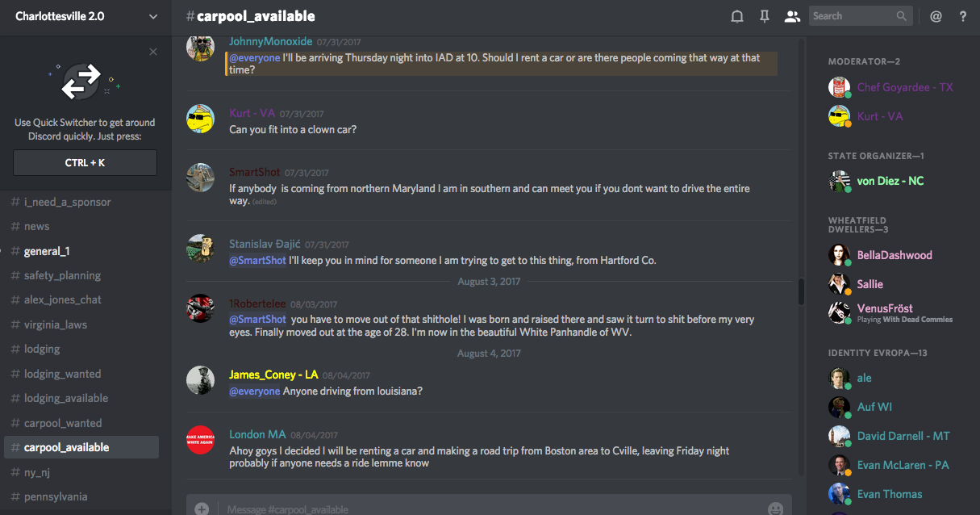The width and height of the screenshot is (980, 515).
Task: Show pinned messages
Action: pos(765,16)
